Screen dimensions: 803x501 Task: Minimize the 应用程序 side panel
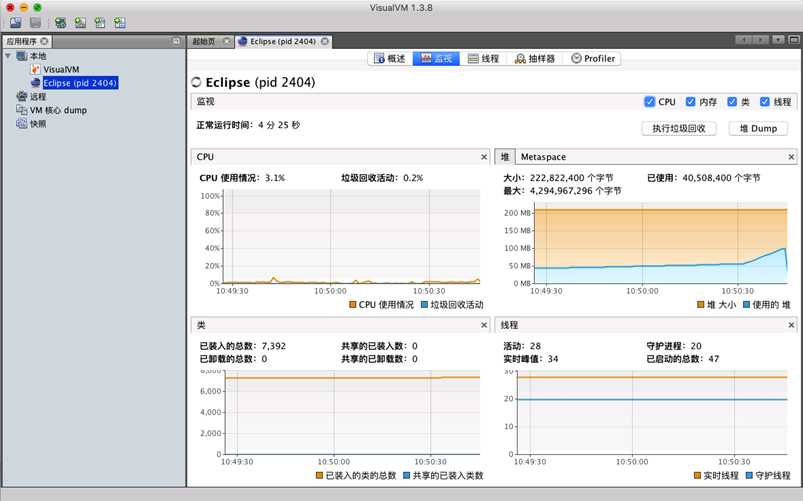coord(176,41)
